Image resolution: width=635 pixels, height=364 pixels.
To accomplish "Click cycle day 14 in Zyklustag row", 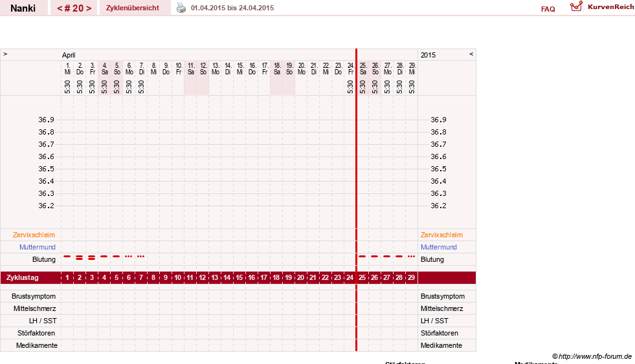I will (227, 277).
